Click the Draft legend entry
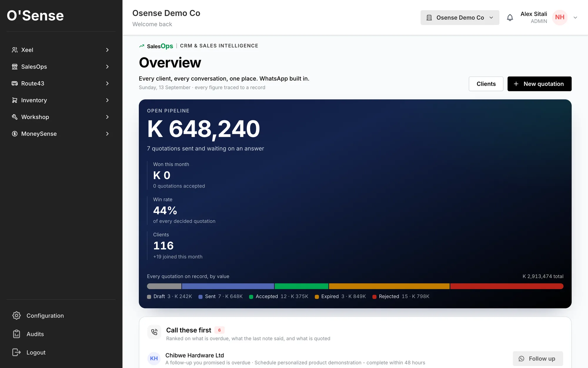This screenshot has width=588, height=368. click(169, 296)
